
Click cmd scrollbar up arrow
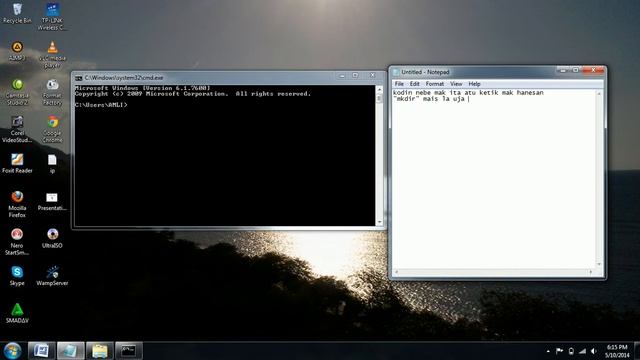tap(379, 89)
